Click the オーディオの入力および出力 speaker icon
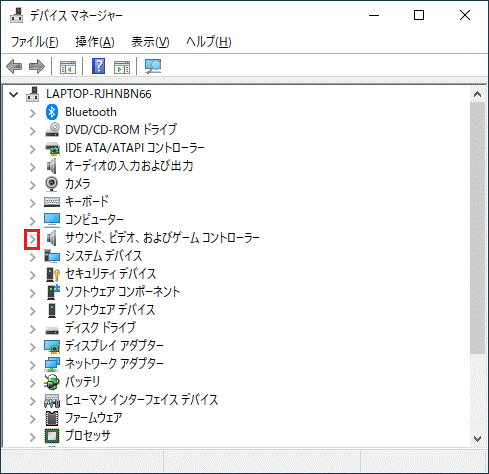 point(51,166)
